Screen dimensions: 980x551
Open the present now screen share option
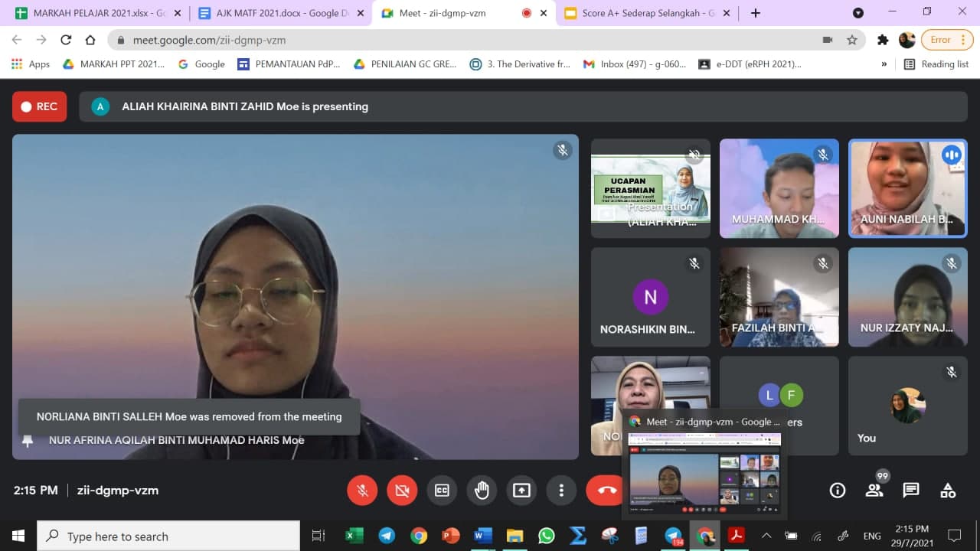pyautogui.click(x=521, y=491)
